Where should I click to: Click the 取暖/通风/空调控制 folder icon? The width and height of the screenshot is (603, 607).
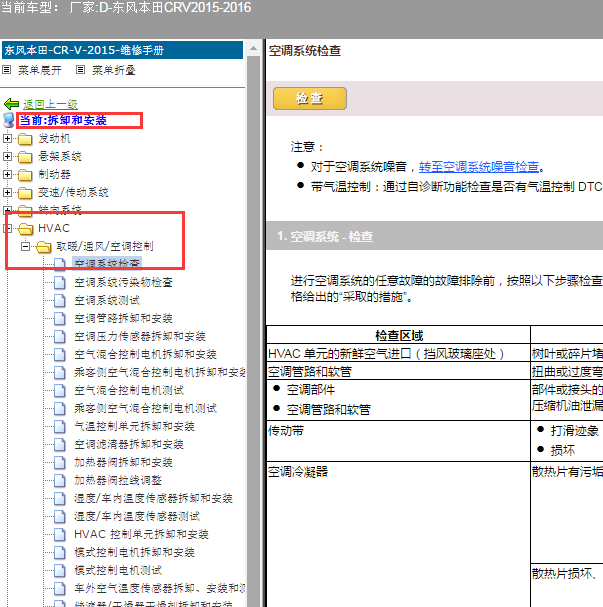tap(44, 247)
